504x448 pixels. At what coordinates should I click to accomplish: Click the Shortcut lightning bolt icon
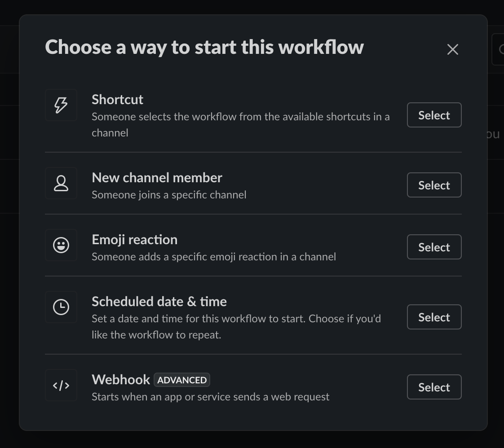tap(61, 105)
